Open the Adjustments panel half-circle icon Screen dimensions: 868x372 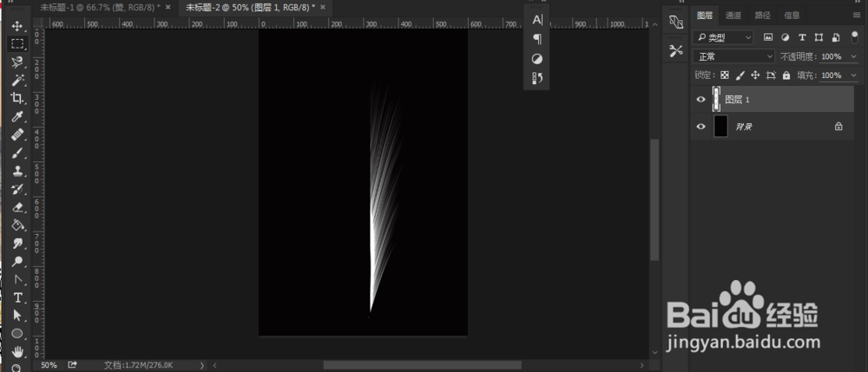pos(537,59)
